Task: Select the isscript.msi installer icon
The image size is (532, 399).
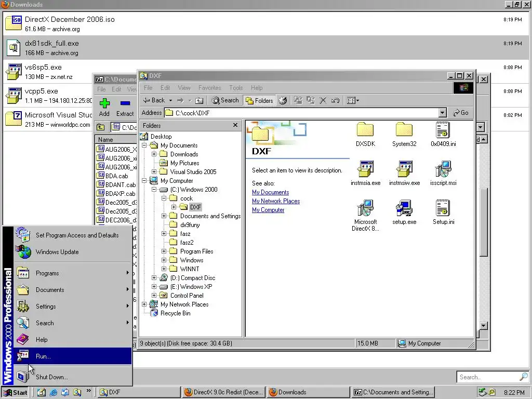Action: (x=443, y=169)
